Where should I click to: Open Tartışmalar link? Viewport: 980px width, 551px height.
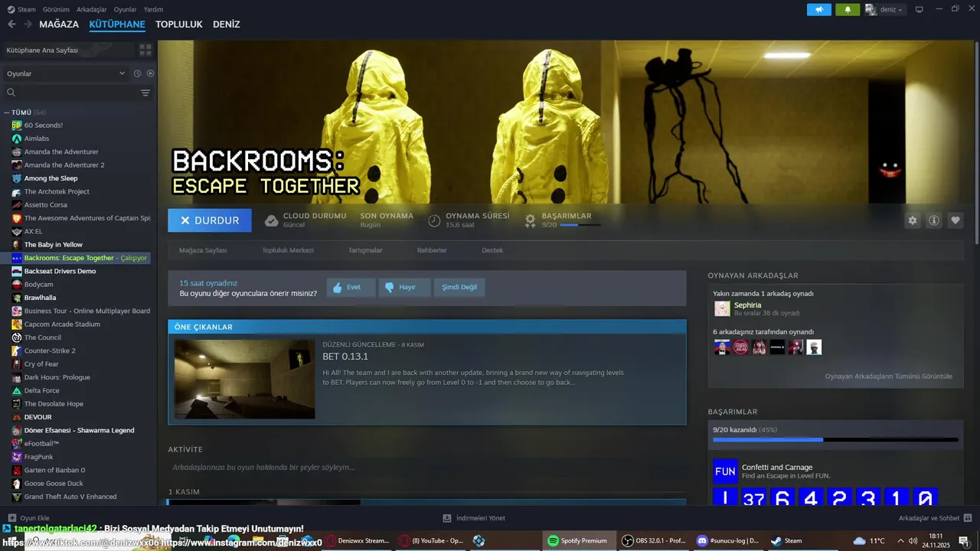click(x=365, y=250)
